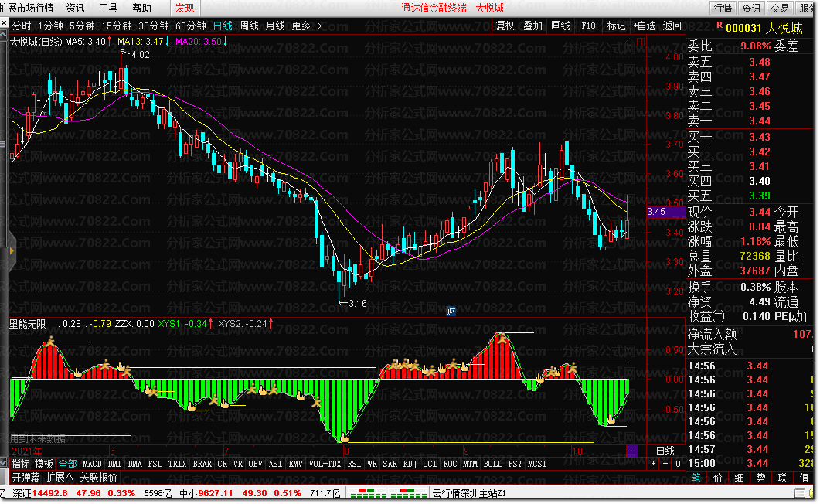Click the 3.45 price marker on the axis

[x=665, y=212]
